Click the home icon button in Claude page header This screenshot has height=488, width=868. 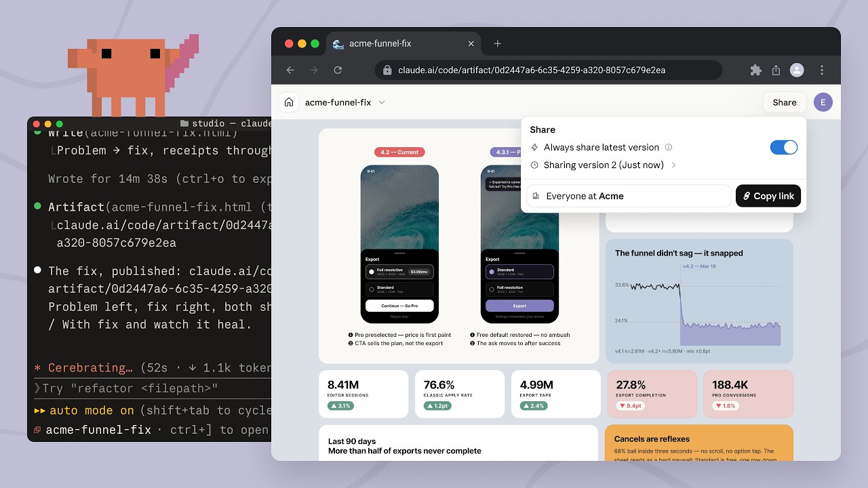(x=289, y=102)
